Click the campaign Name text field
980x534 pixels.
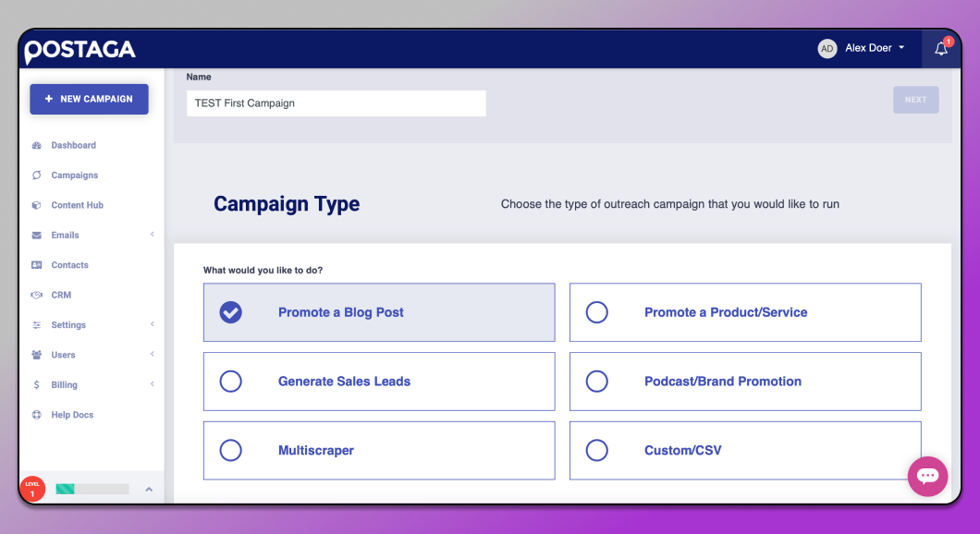click(x=336, y=103)
